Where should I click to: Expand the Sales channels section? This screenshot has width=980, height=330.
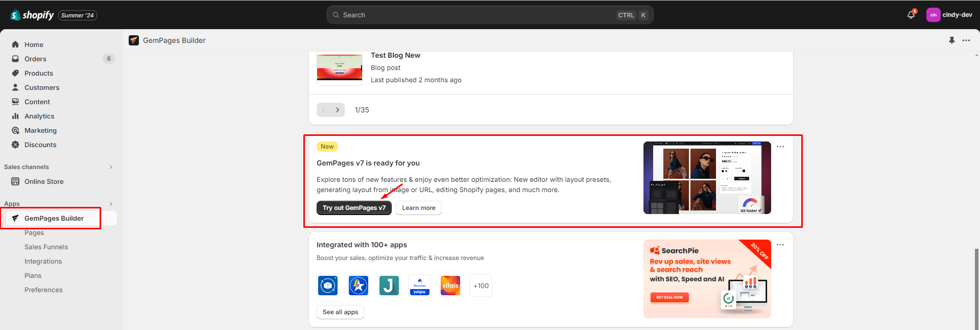coord(111,167)
